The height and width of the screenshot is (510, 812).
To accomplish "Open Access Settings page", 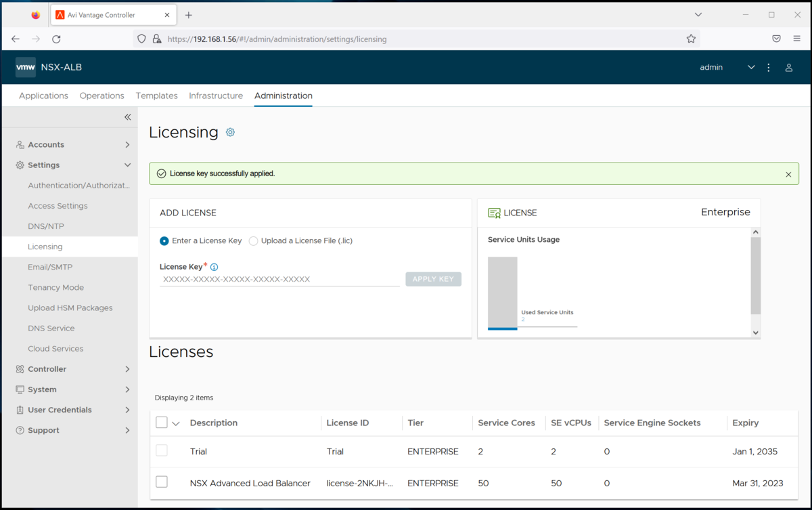I will coord(58,206).
